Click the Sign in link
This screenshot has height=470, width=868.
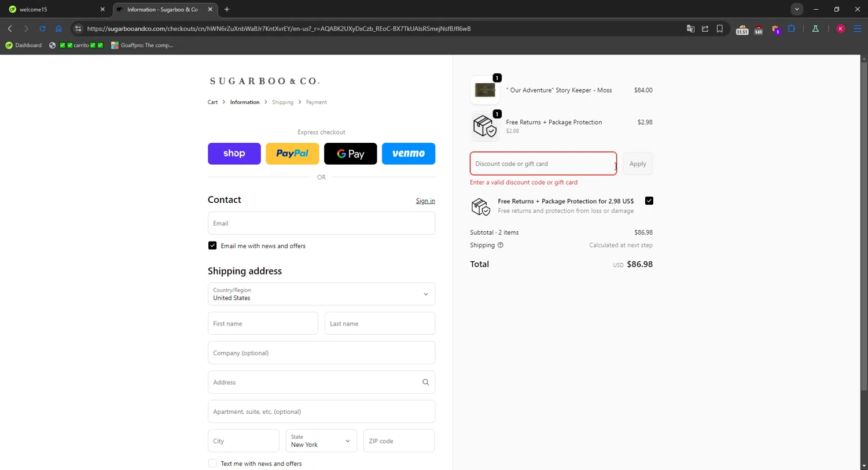coord(425,201)
